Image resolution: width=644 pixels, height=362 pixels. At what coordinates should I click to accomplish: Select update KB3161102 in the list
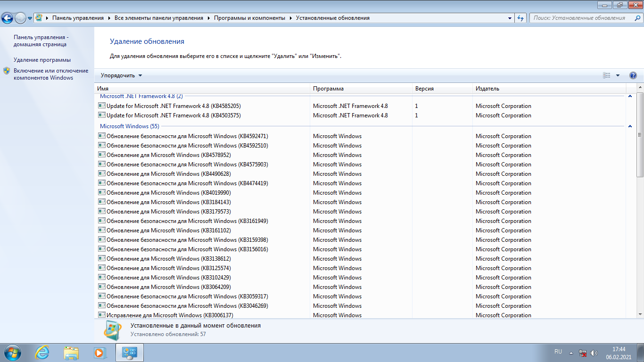361,230
